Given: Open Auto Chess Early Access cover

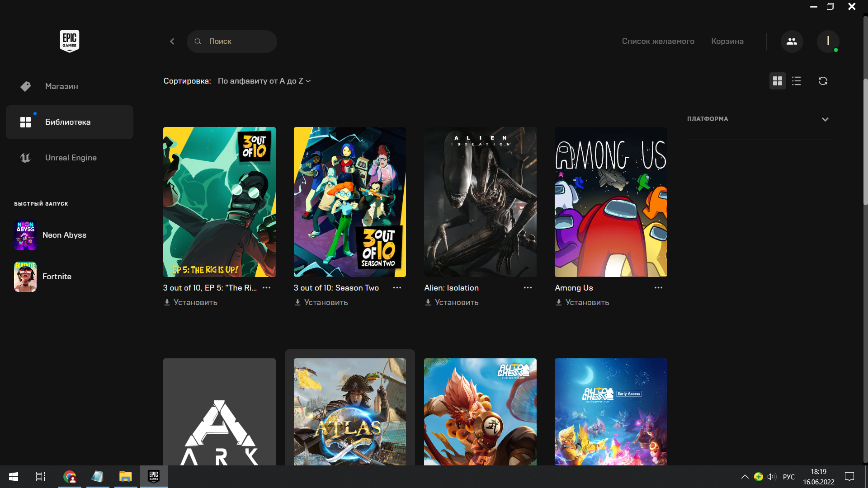Looking at the screenshot, I should coord(611,412).
